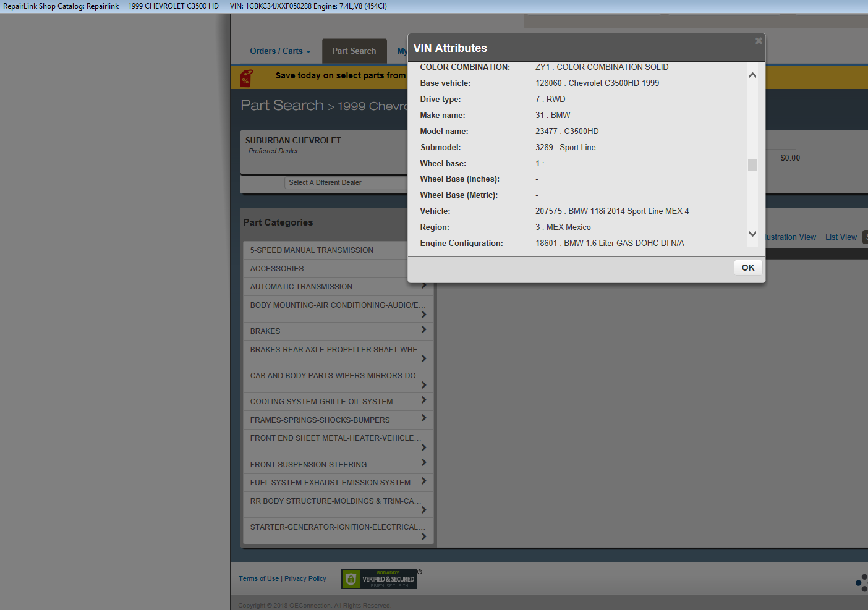Image resolution: width=868 pixels, height=610 pixels.
Task: Expand BRAKES-REAR AXLE-PROPELLER SHAFT chevron
Action: [x=423, y=358]
